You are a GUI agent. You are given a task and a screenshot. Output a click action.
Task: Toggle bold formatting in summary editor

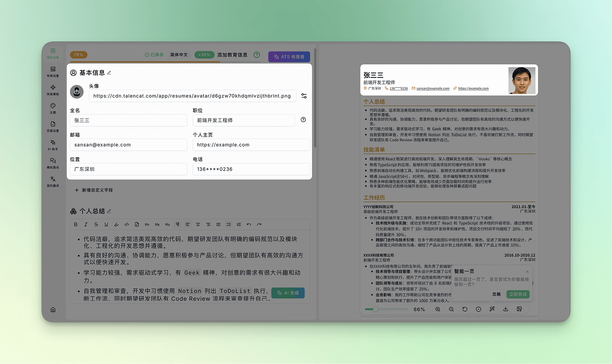click(x=76, y=225)
